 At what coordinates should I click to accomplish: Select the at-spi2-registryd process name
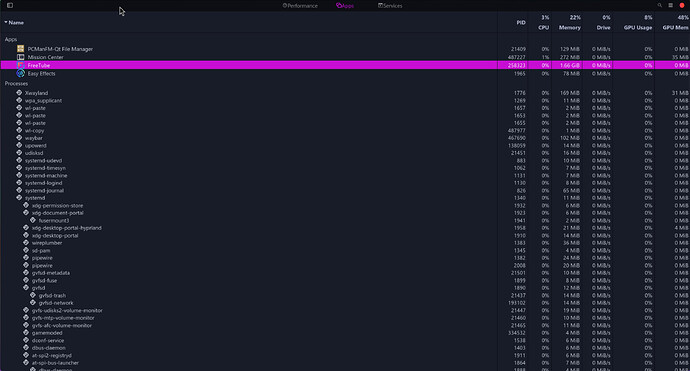pyautogui.click(x=51, y=355)
